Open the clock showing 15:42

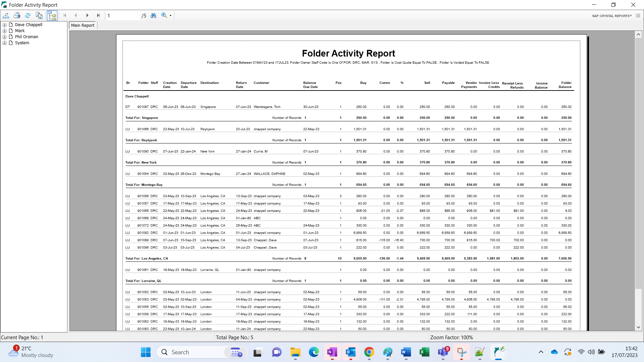click(x=624, y=352)
